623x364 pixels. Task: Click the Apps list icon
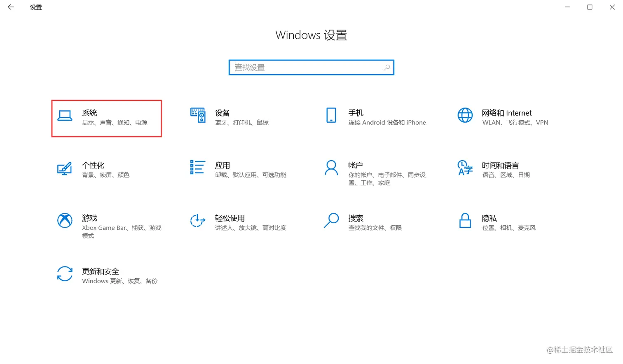pos(197,167)
